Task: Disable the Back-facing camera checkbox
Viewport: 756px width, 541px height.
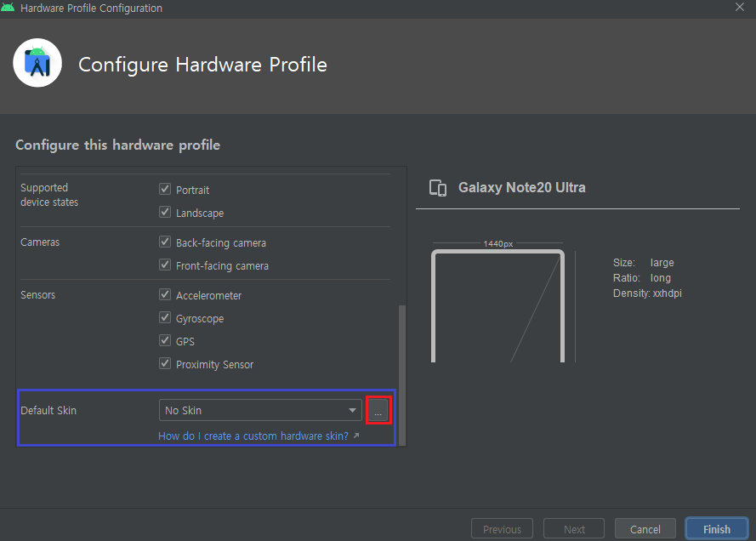Action: [x=165, y=242]
